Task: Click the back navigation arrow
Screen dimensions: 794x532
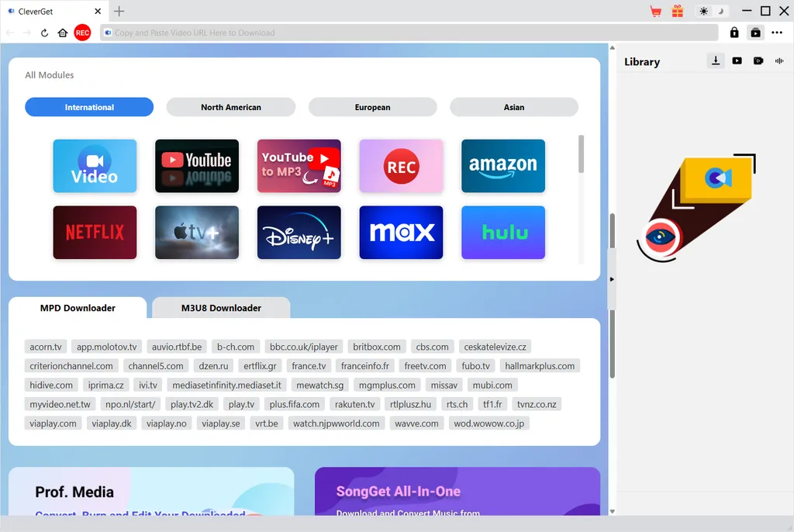Action: pyautogui.click(x=10, y=33)
